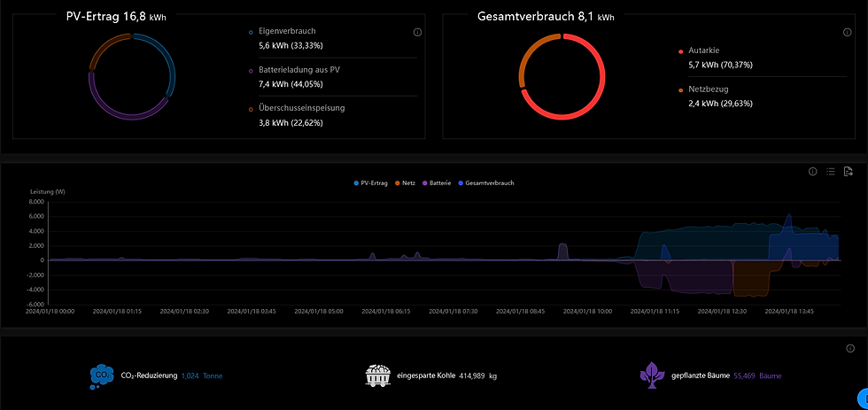Click time label 2024/01/18 08:45
The image size is (868, 410).
tap(521, 312)
